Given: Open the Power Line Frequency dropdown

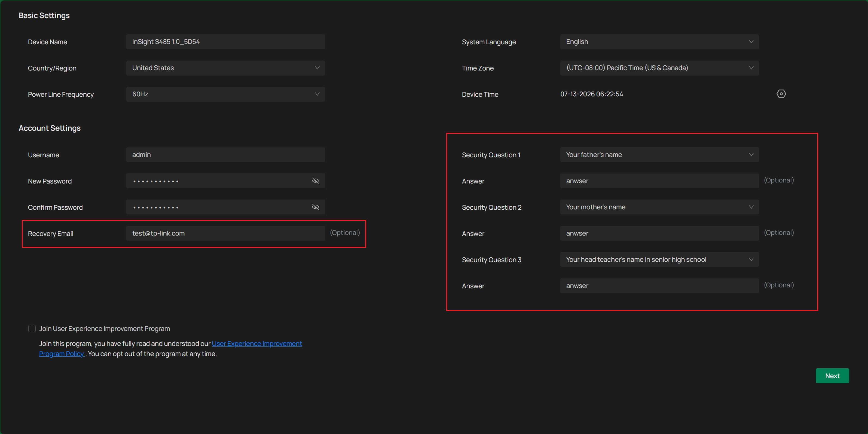Looking at the screenshot, I should click(x=225, y=94).
